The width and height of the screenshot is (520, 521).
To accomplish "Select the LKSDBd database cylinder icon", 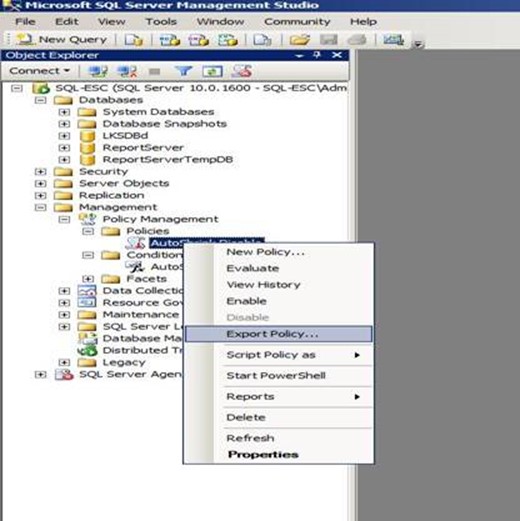I will (88, 136).
